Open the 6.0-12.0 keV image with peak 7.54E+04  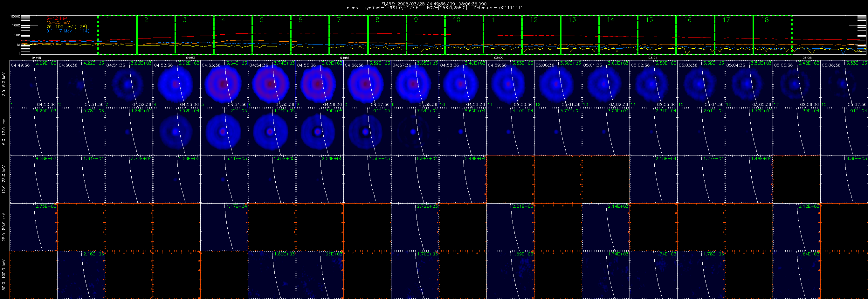[x=415, y=132]
